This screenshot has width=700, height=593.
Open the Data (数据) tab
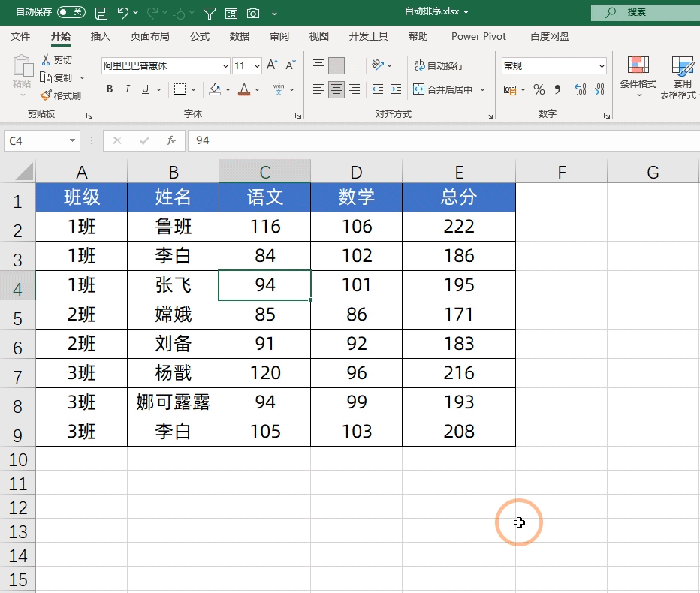pyautogui.click(x=240, y=36)
